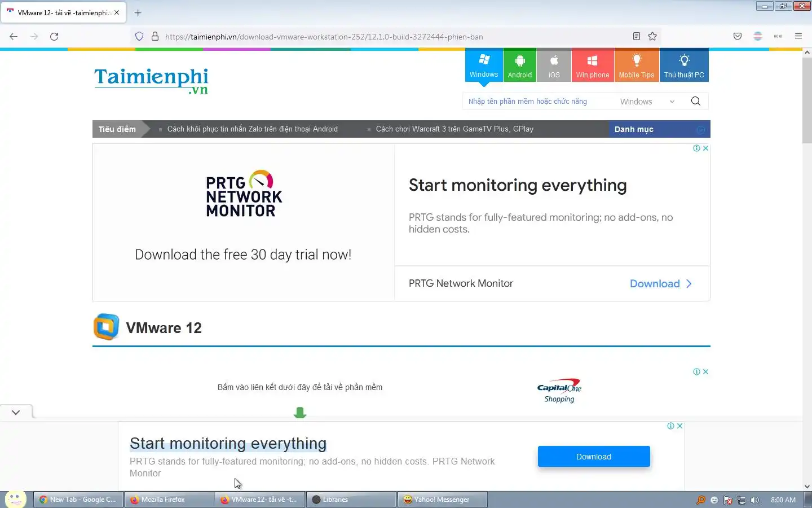Toggle reader view icon in address bar
The height and width of the screenshot is (508, 812).
coord(636,37)
